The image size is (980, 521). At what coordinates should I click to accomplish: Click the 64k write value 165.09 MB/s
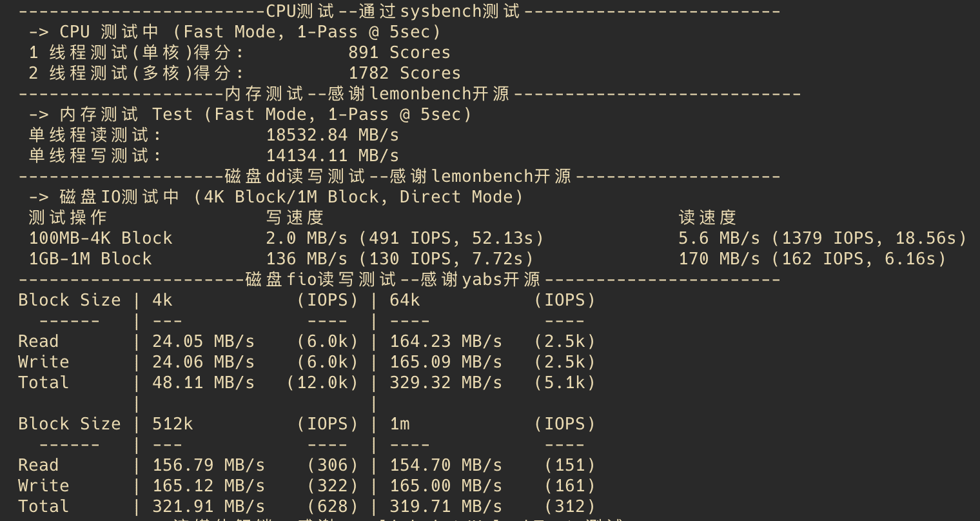tap(446, 362)
